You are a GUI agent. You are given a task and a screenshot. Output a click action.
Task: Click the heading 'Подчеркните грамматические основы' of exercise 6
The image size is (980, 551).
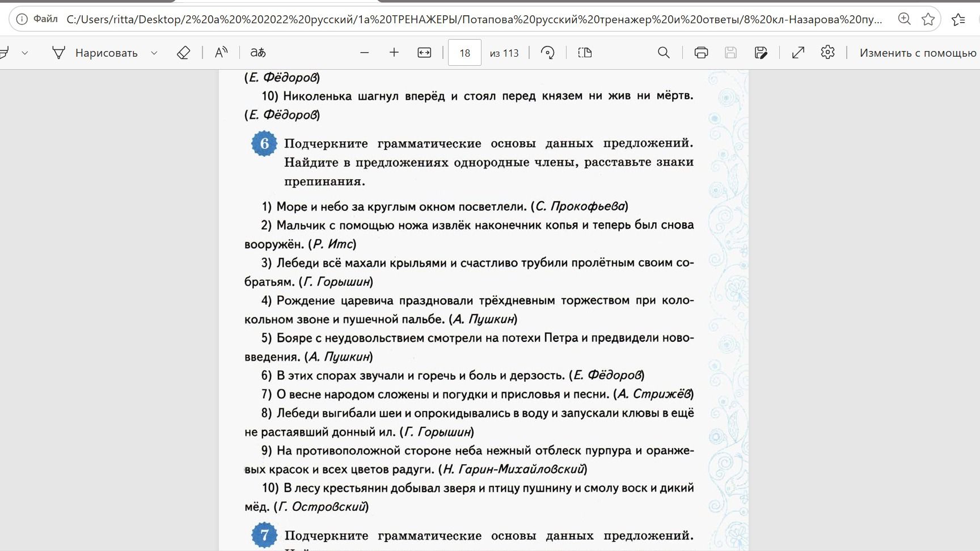point(383,143)
